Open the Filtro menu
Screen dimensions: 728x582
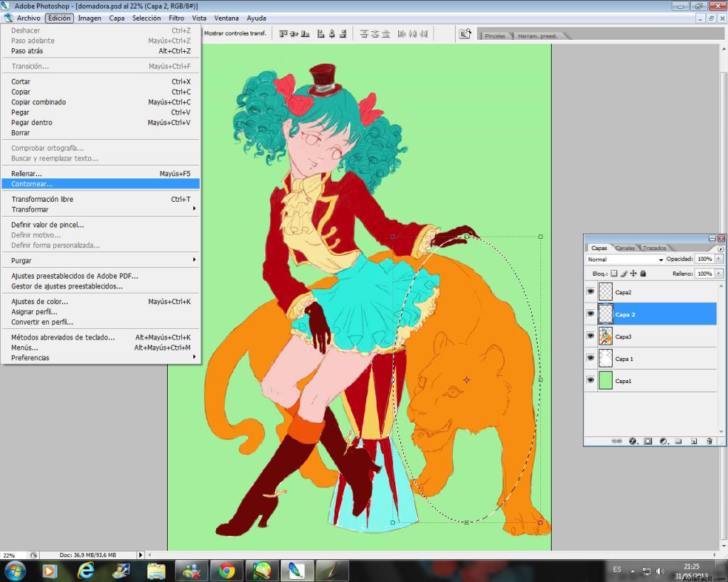(176, 18)
